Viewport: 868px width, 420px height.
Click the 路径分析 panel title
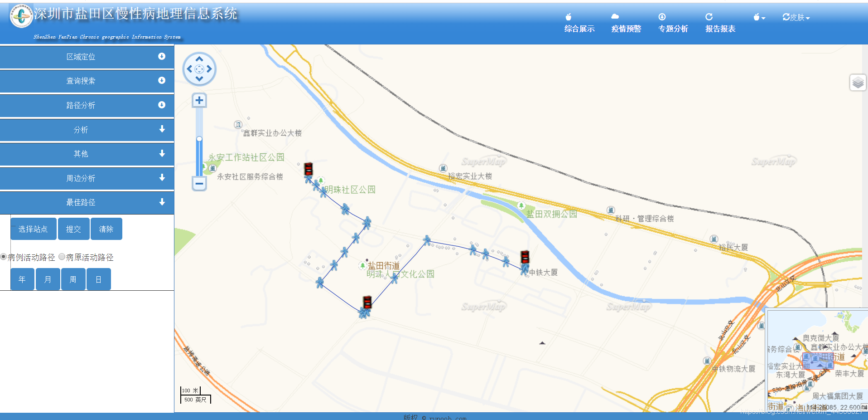[81, 105]
